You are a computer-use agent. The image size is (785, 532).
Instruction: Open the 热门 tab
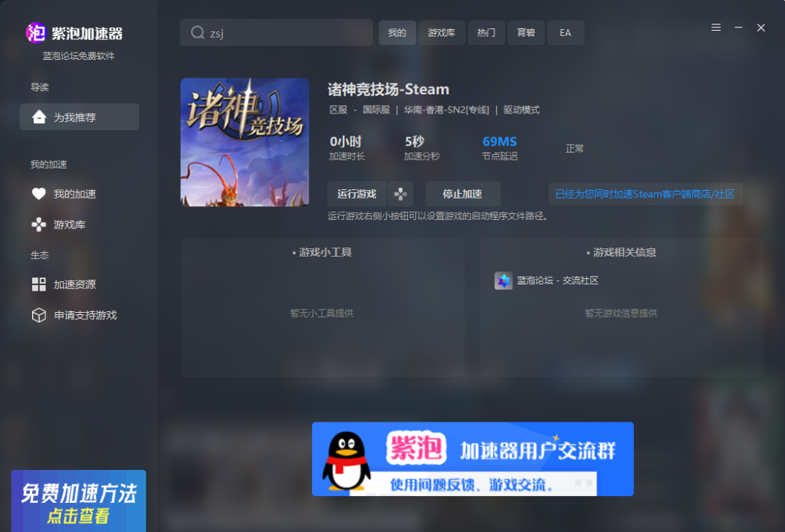(486, 32)
